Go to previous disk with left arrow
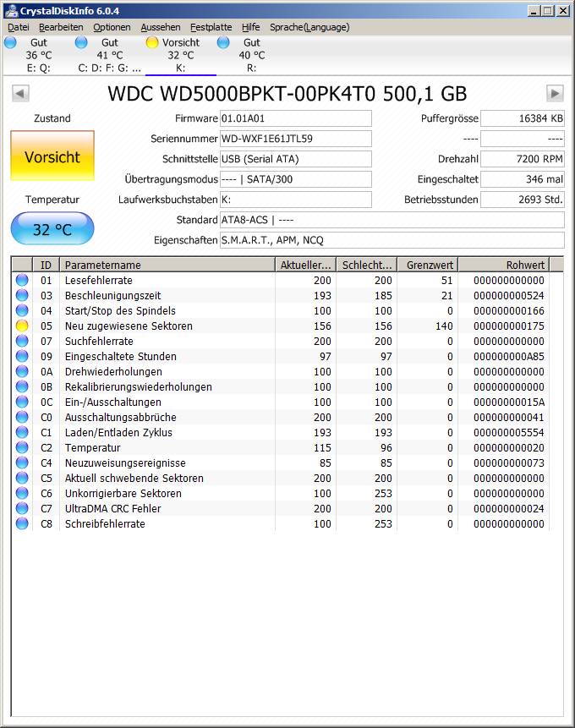This screenshot has width=575, height=728. pos(20,93)
